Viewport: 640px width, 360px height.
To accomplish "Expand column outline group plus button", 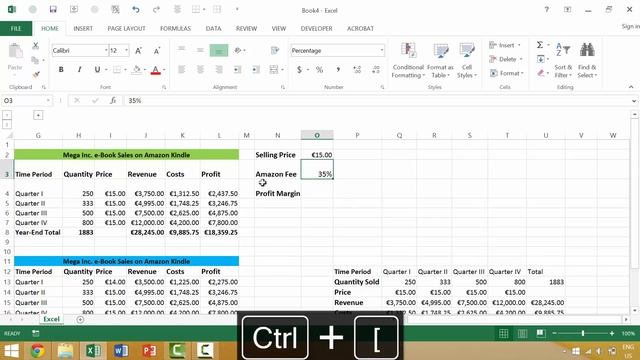I will [38, 116].
